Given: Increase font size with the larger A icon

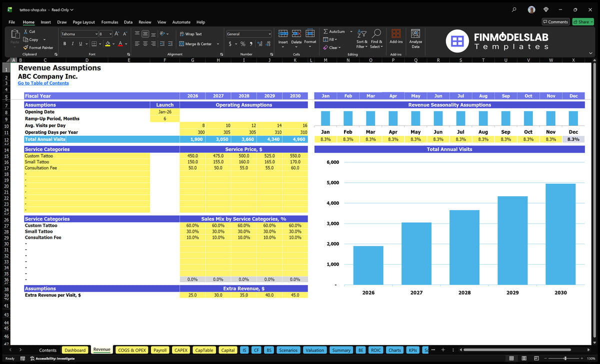Looking at the screenshot, I should click(x=117, y=34).
